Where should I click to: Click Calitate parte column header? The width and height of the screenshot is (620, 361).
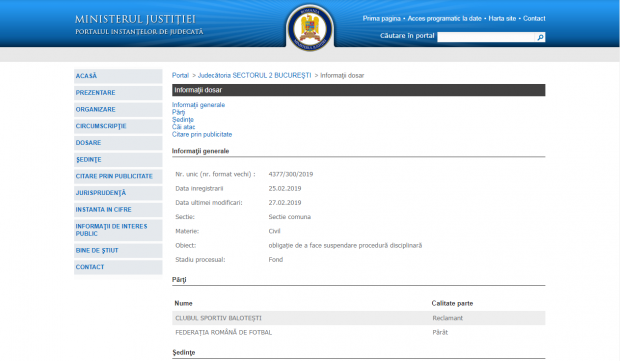pyautogui.click(x=452, y=303)
